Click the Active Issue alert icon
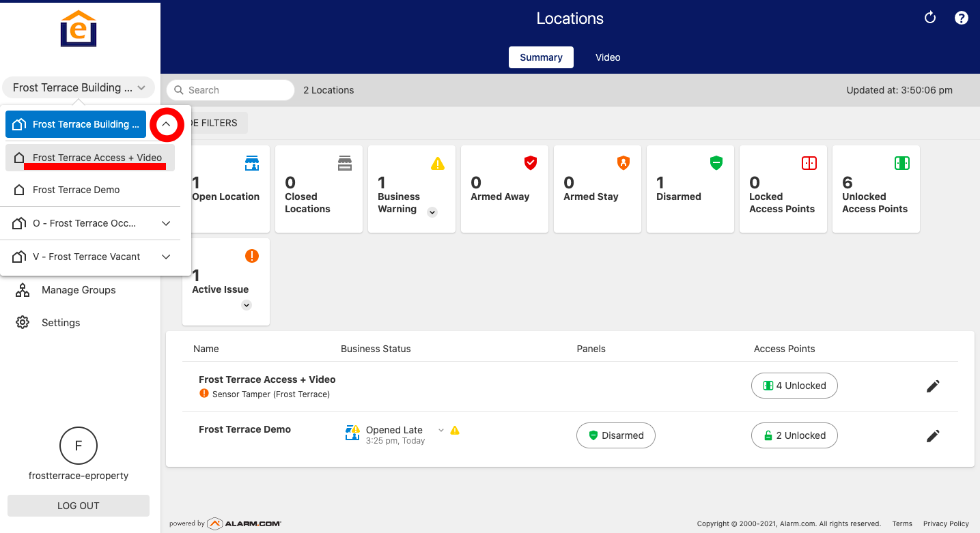Viewport: 980px width, 533px height. tap(252, 255)
